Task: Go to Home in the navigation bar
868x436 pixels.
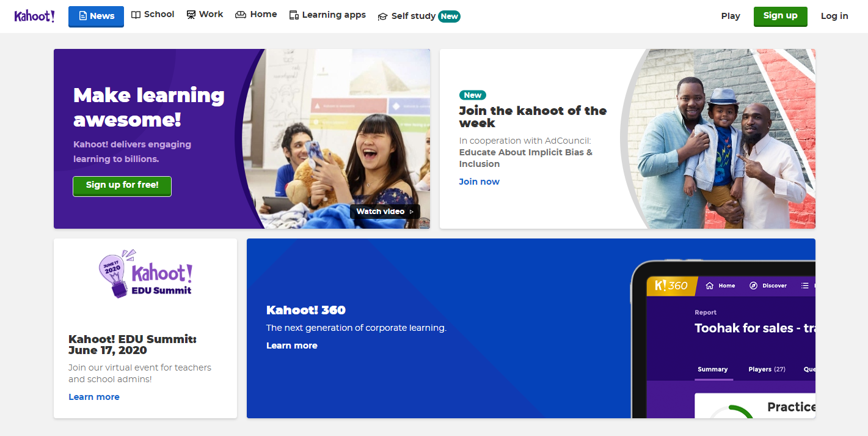Action: 256,15
